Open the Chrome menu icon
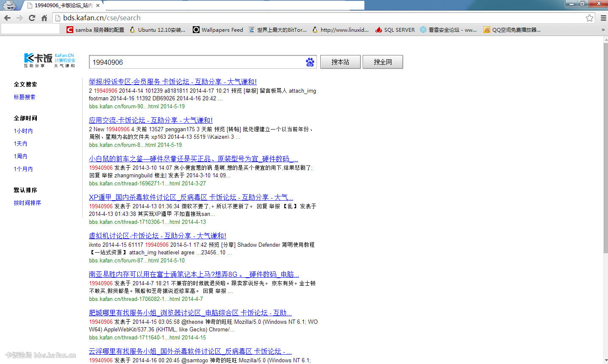This screenshot has height=364, width=608. click(x=603, y=18)
